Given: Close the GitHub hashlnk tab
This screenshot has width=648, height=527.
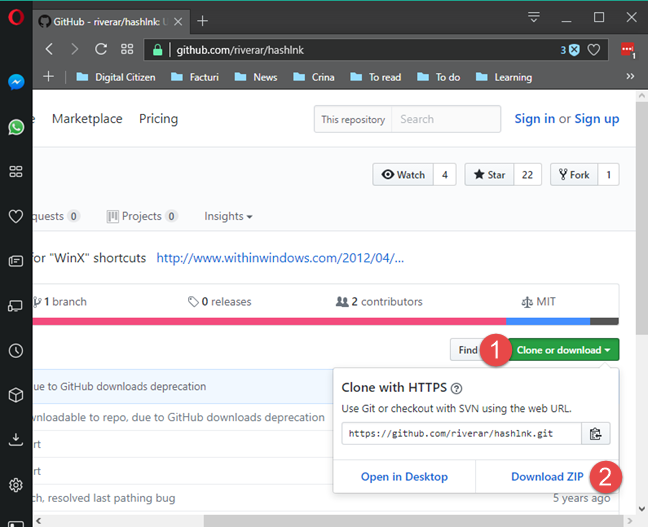Looking at the screenshot, I should pos(178,21).
